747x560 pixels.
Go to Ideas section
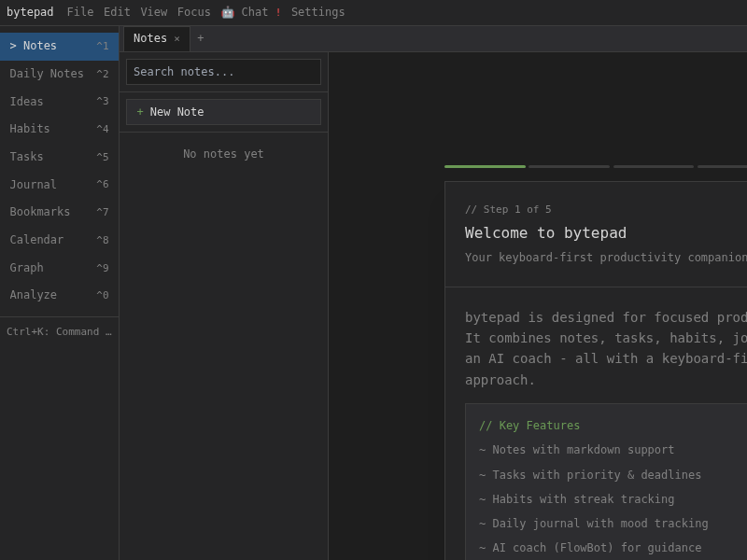(59, 102)
